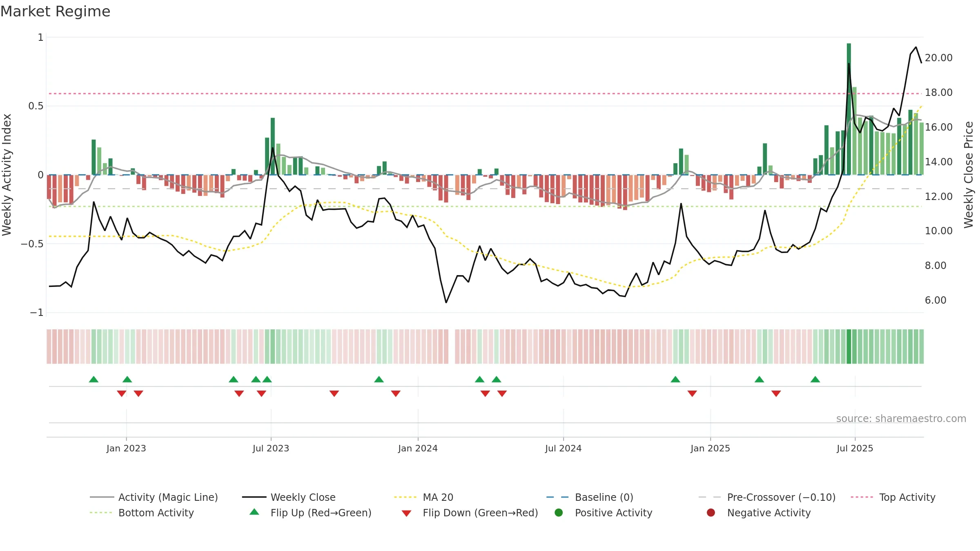Click the Jul 2023 axis label

[271, 448]
